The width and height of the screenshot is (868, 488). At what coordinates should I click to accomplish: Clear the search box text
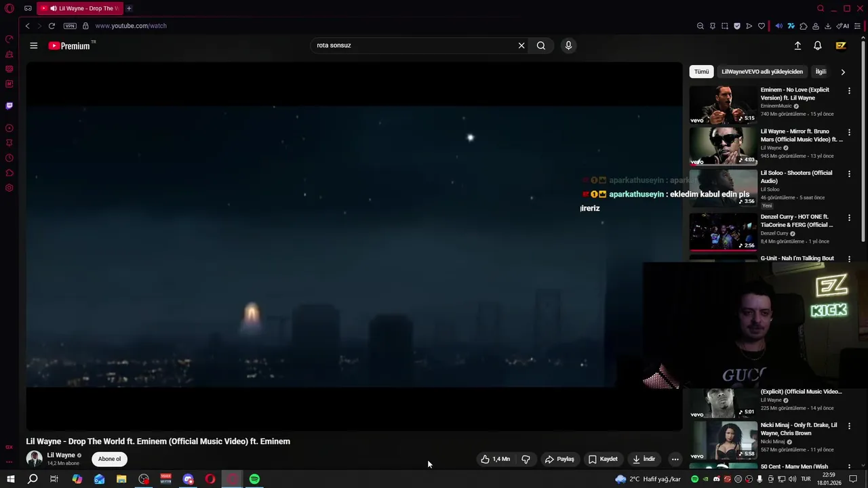[521, 45]
